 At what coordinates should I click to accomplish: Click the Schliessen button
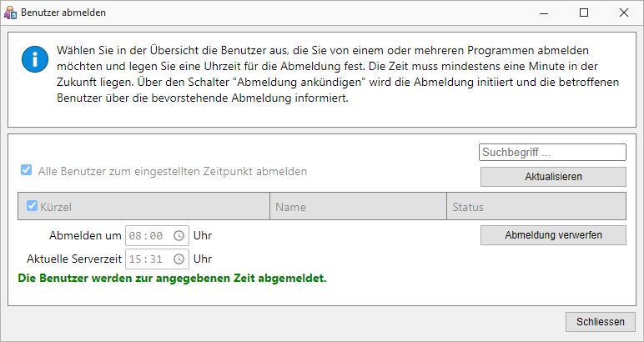coord(601,322)
